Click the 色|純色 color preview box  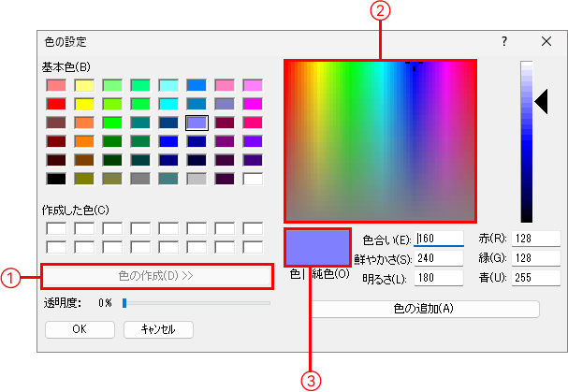(317, 247)
